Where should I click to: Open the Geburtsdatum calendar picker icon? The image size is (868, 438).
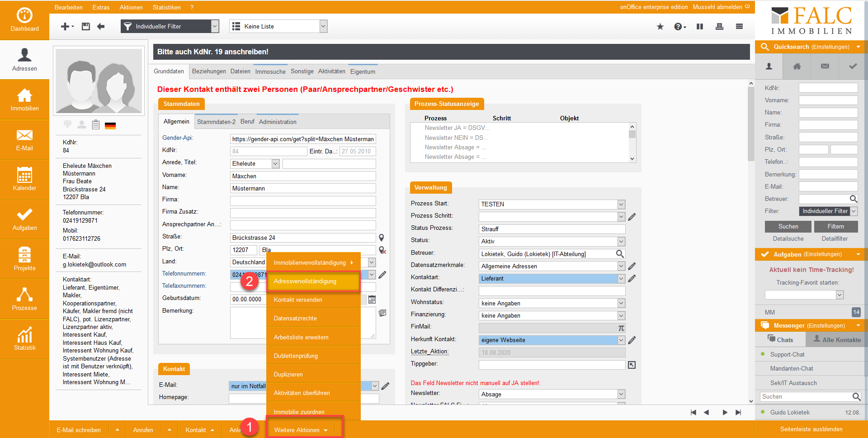click(372, 300)
